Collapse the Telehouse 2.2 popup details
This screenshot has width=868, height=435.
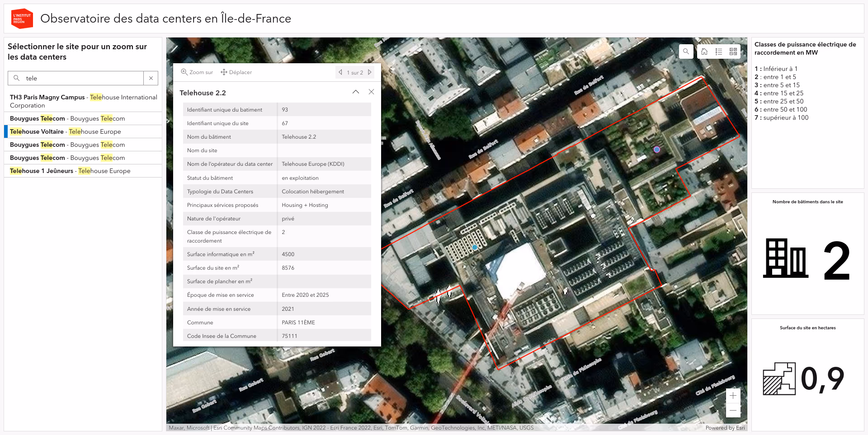(x=356, y=92)
